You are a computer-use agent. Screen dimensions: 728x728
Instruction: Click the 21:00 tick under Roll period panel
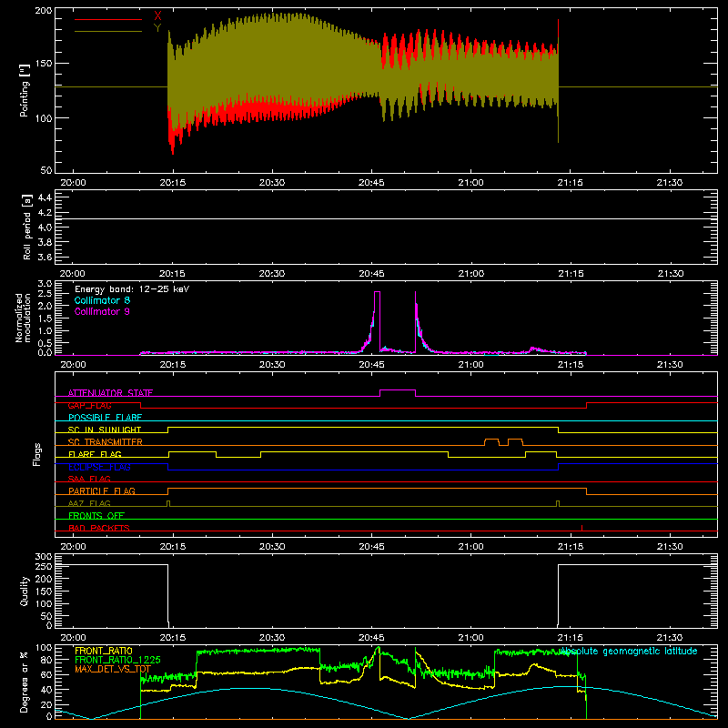click(x=470, y=274)
